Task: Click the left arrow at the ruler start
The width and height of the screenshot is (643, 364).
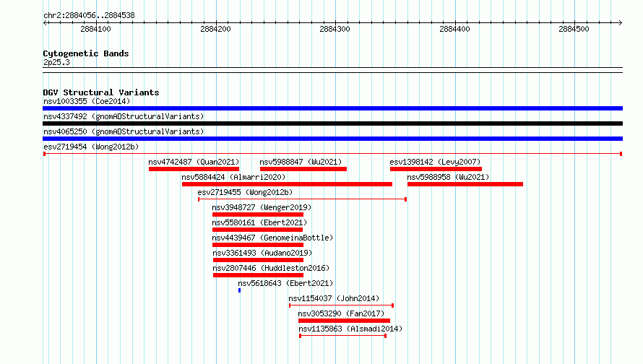Action: coord(45,22)
